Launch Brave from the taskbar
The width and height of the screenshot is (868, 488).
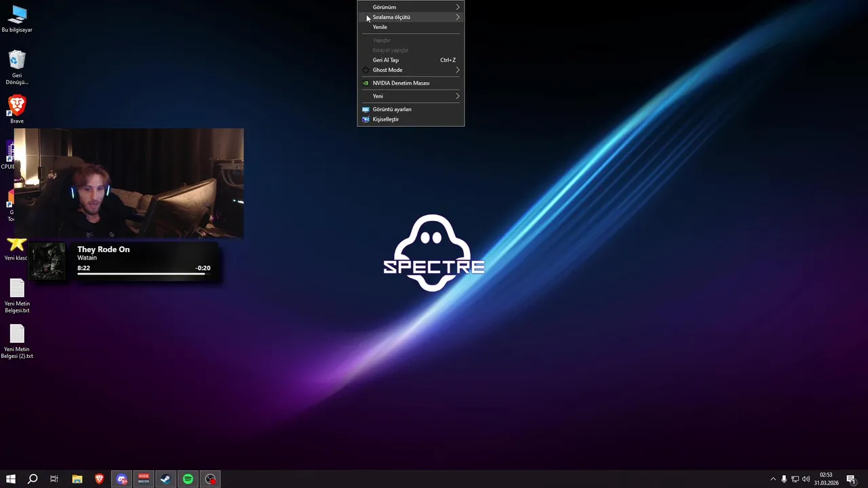100,479
